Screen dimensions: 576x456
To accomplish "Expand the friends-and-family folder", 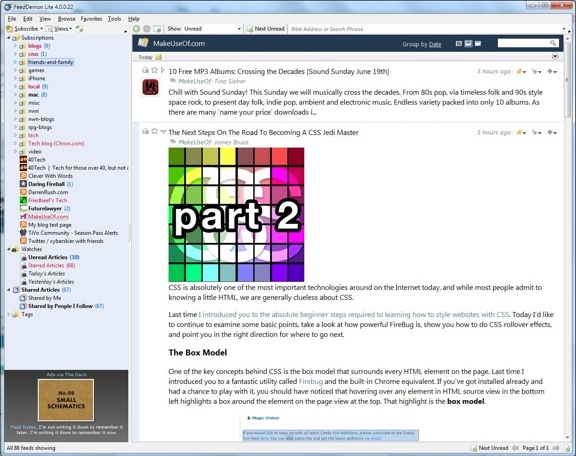I will (x=15, y=62).
